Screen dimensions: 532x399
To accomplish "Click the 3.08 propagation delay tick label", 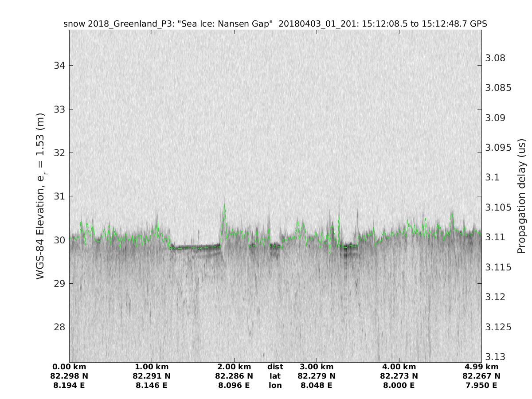I will [x=496, y=58].
